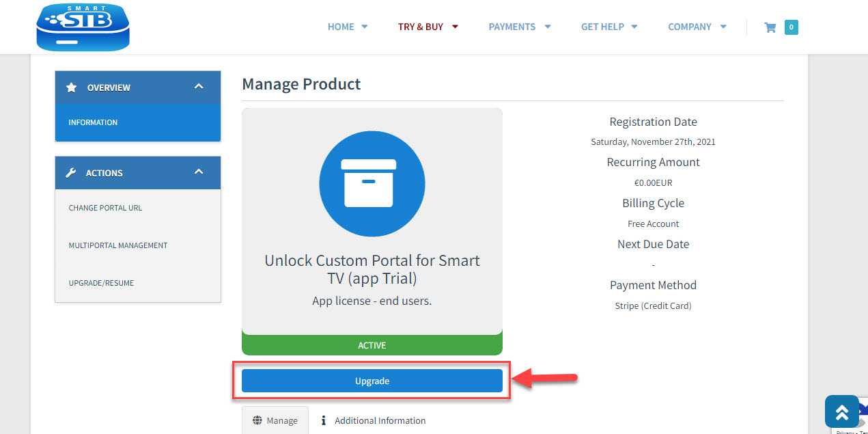Open the Home dropdown menu
Screen dimensions: 868x434
click(x=347, y=27)
